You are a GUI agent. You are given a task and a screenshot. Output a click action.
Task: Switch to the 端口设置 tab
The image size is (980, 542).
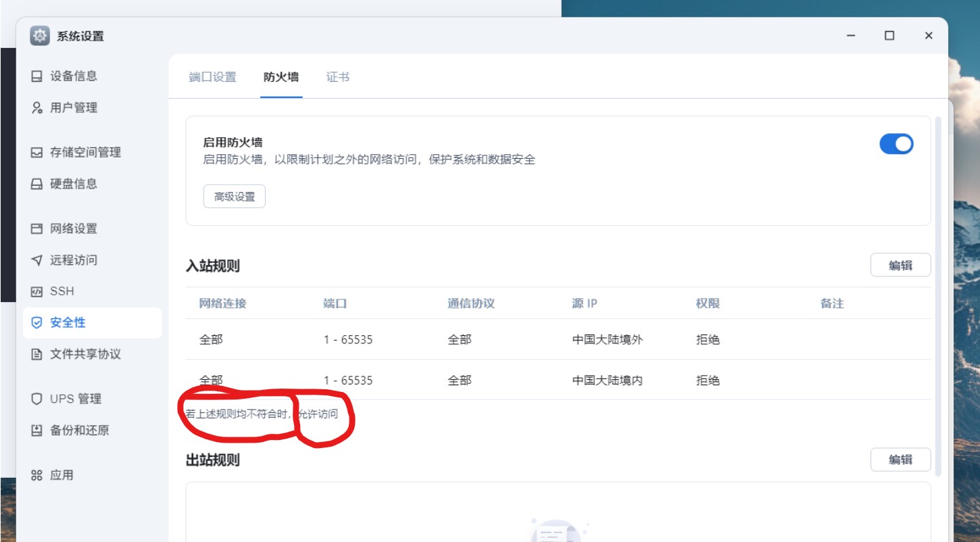coord(213,77)
